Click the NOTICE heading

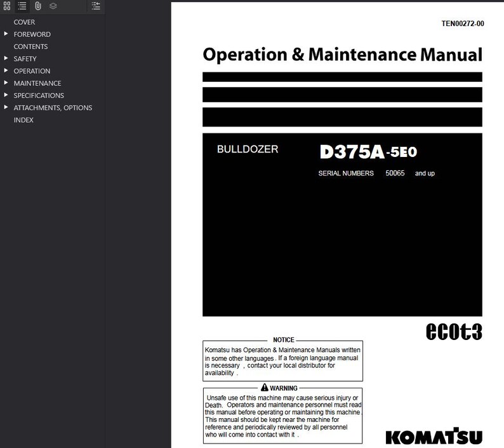pos(284,340)
